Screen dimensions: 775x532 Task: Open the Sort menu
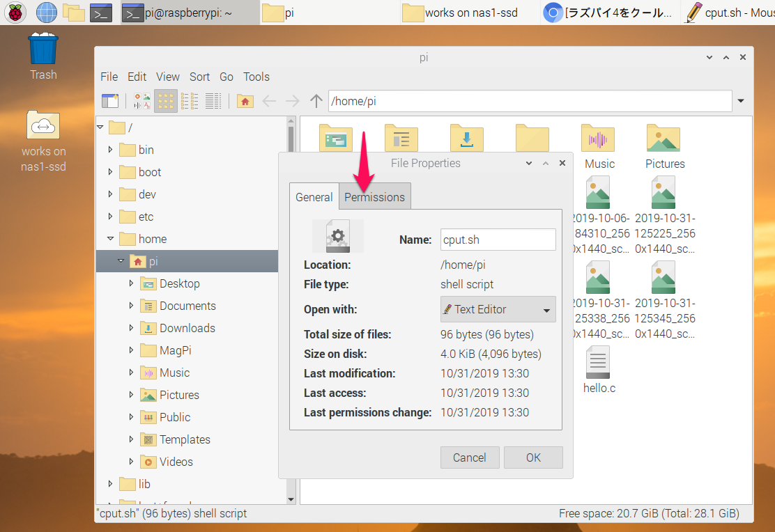click(199, 77)
